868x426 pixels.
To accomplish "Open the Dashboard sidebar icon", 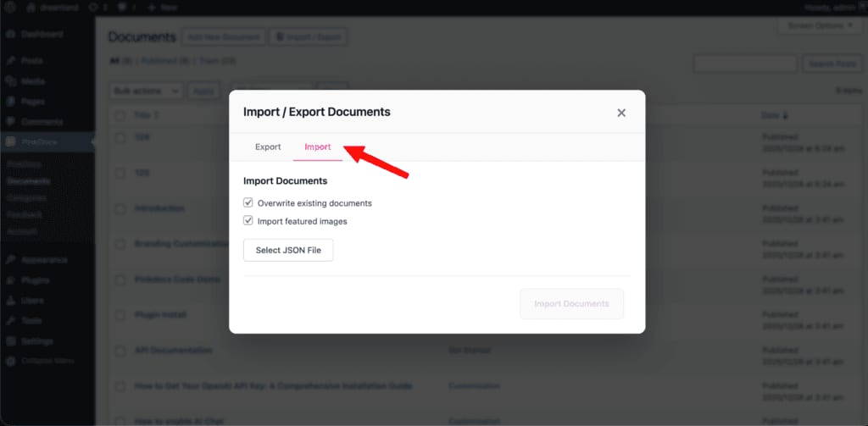I will coord(10,35).
